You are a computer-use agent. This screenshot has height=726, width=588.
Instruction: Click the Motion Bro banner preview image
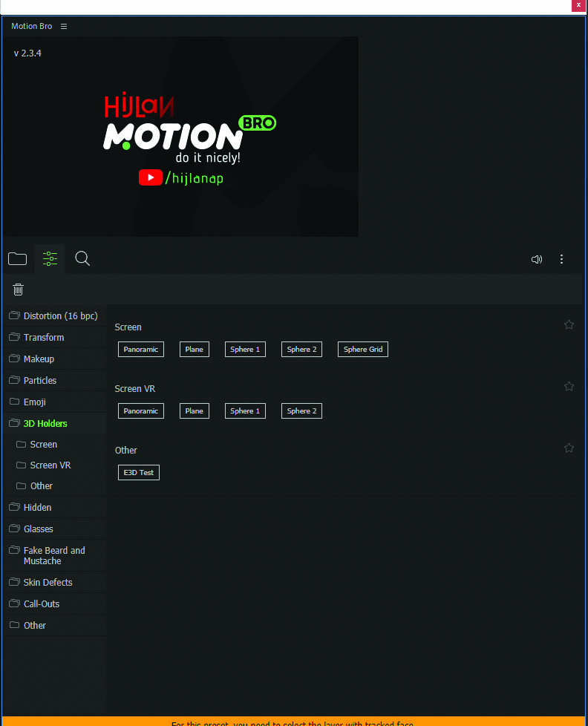click(180, 137)
